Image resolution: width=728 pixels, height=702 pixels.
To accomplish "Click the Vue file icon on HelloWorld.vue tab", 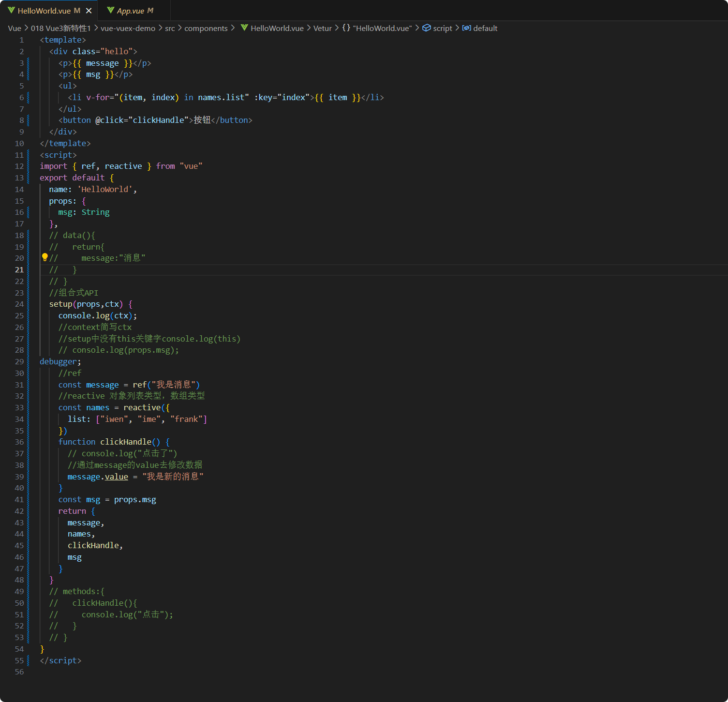I will coord(11,10).
